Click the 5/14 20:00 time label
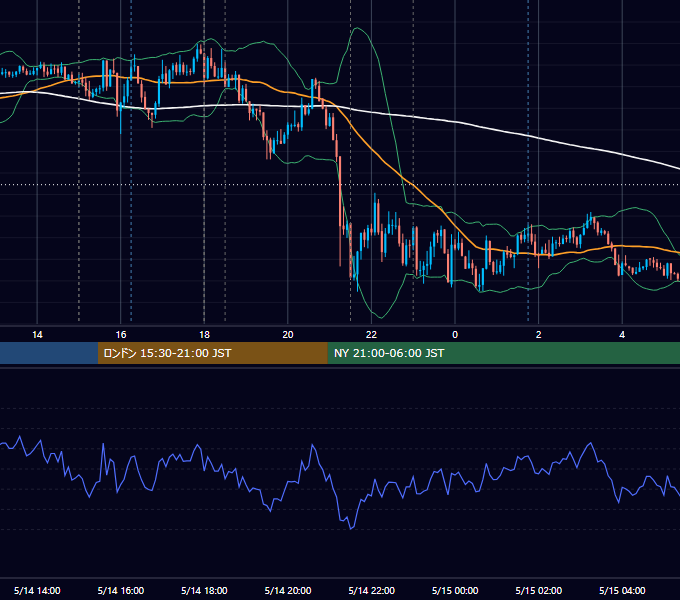The height and width of the screenshot is (600, 680). point(288,590)
